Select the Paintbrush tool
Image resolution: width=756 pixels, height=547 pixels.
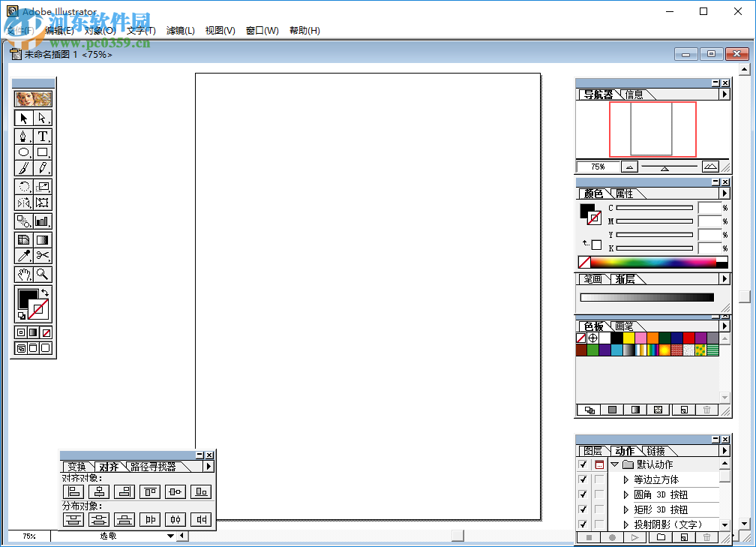click(22, 168)
